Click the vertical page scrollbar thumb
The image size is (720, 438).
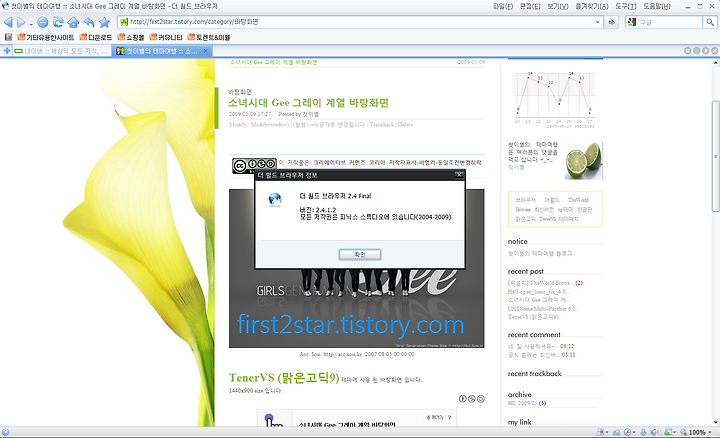pos(715,156)
